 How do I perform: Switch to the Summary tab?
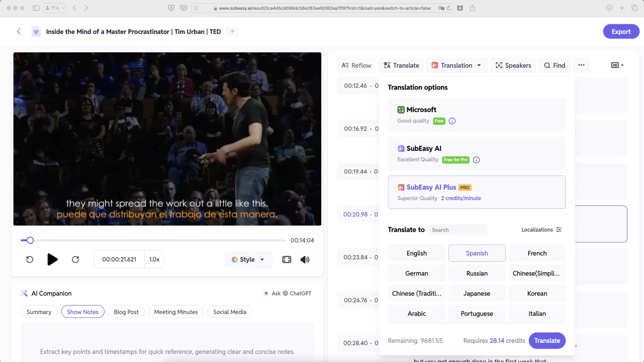pyautogui.click(x=39, y=312)
